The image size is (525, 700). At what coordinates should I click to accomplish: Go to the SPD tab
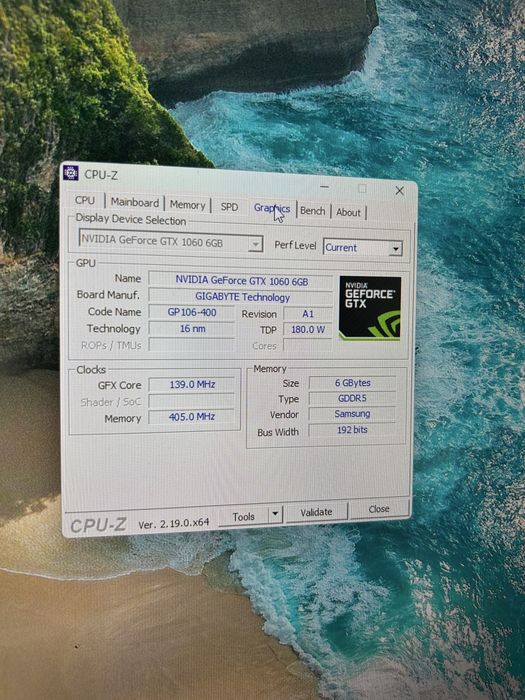click(229, 207)
